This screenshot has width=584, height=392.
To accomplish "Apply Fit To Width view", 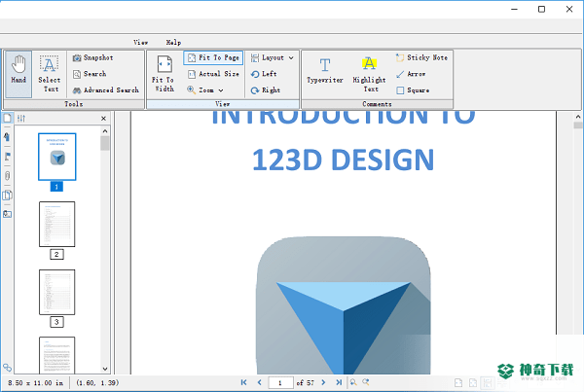I will click(164, 74).
